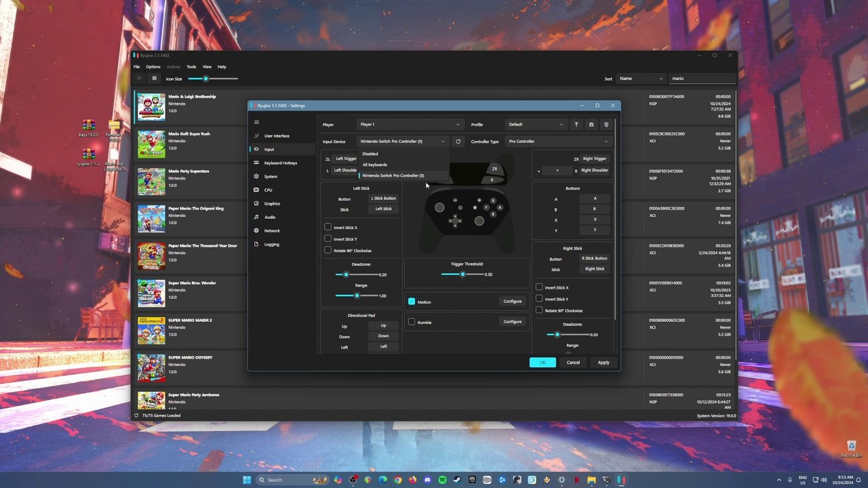Select the Keys 19.0.0 archive on desktop
The height and width of the screenshot is (488, 868).
click(88, 128)
